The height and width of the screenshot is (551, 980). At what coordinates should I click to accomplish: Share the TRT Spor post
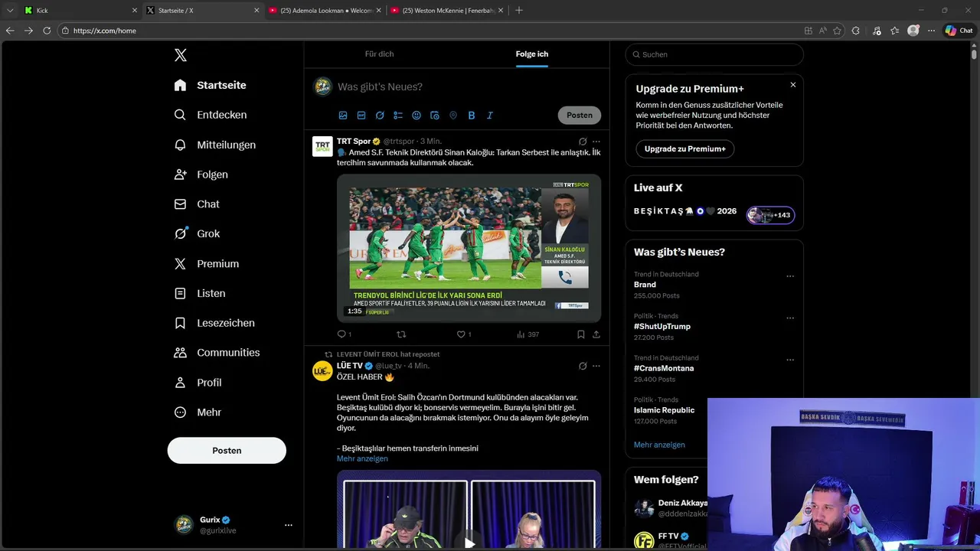tap(596, 334)
